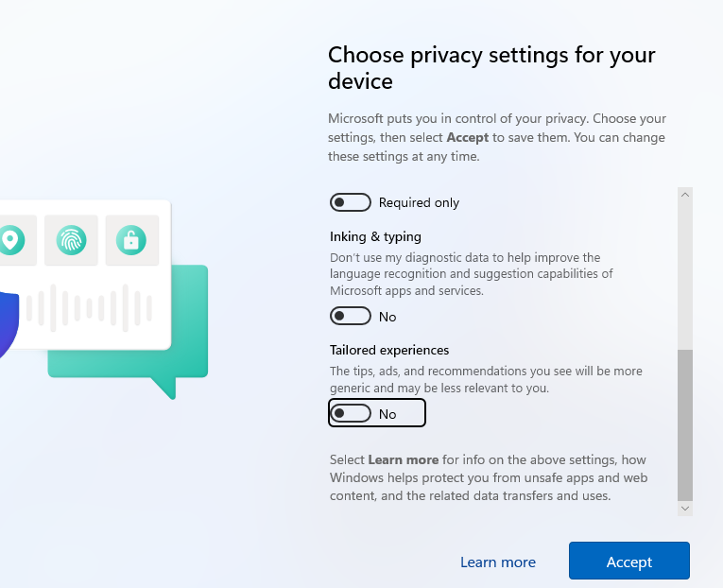Image resolution: width=723 pixels, height=588 pixels.
Task: Toggle the Required only diagnostic switch
Action: pyautogui.click(x=350, y=202)
